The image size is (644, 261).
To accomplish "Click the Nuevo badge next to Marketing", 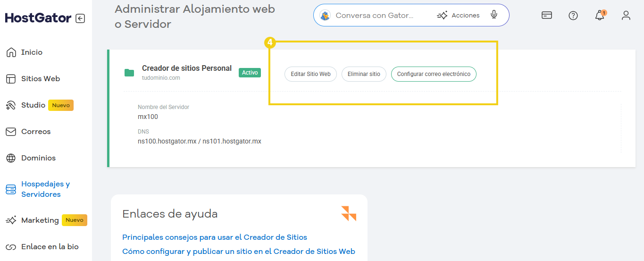I will 75,220.
